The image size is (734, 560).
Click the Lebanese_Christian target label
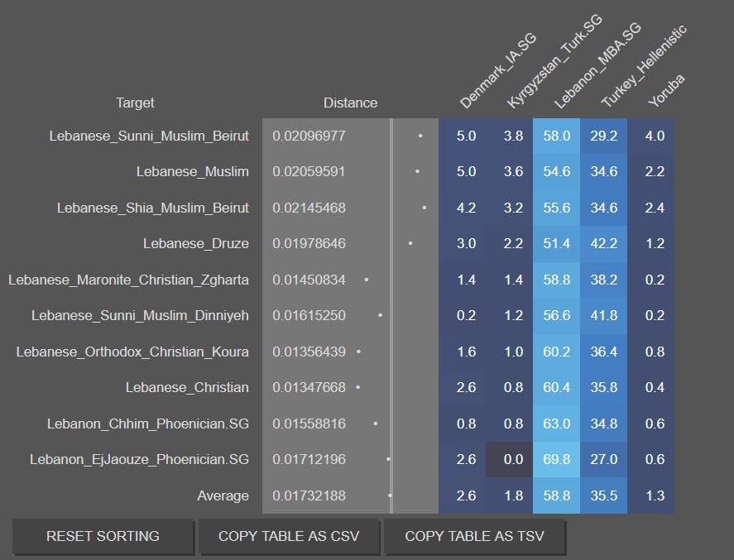(x=187, y=388)
